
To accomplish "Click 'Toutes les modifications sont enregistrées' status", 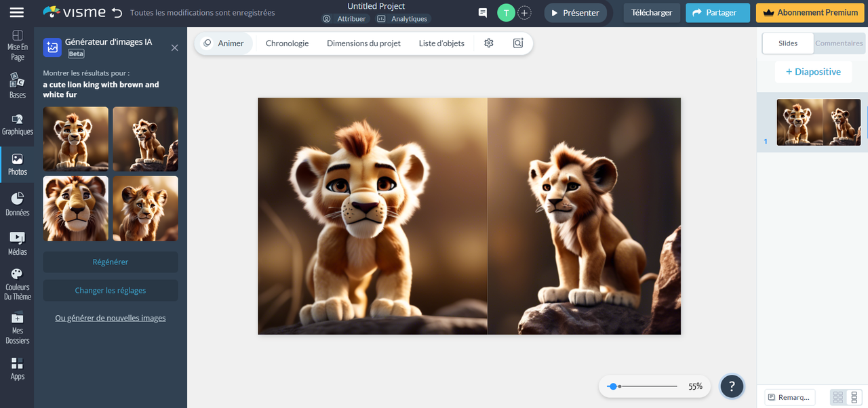I will point(203,13).
